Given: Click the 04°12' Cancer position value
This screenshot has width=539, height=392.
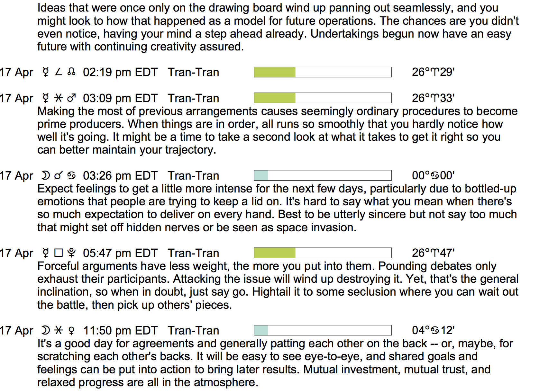Looking at the screenshot, I should tap(433, 331).
